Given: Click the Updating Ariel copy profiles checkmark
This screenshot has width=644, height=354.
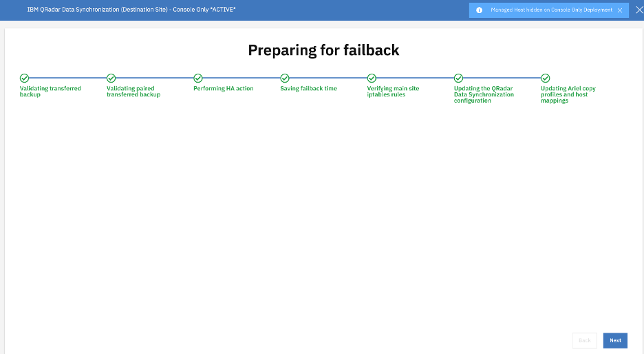Looking at the screenshot, I should point(546,78).
